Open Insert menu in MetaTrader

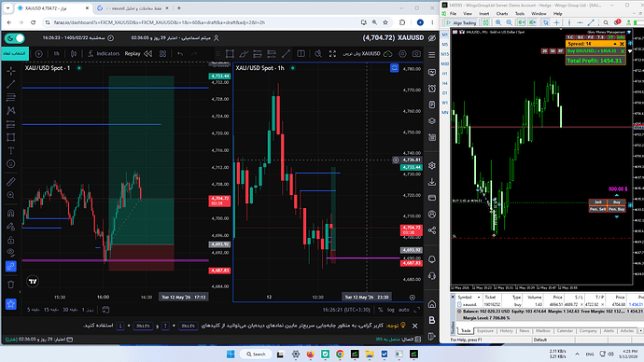tap(483, 14)
